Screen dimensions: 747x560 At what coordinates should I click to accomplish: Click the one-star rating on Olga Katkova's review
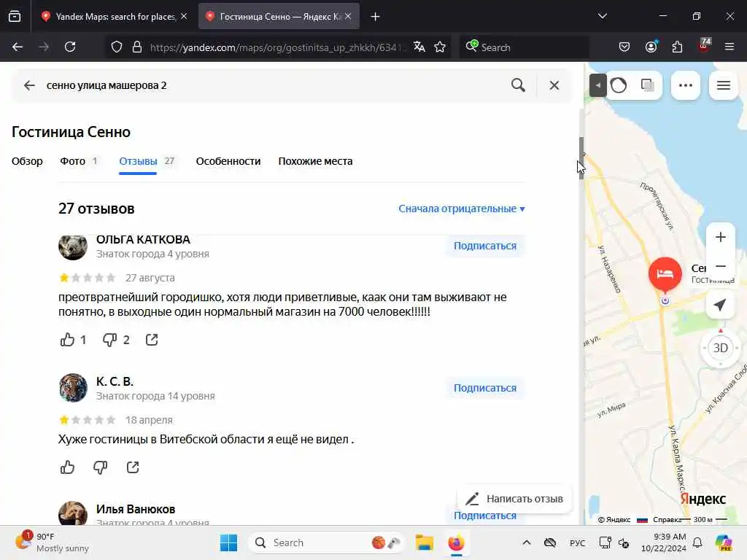pyautogui.click(x=64, y=278)
